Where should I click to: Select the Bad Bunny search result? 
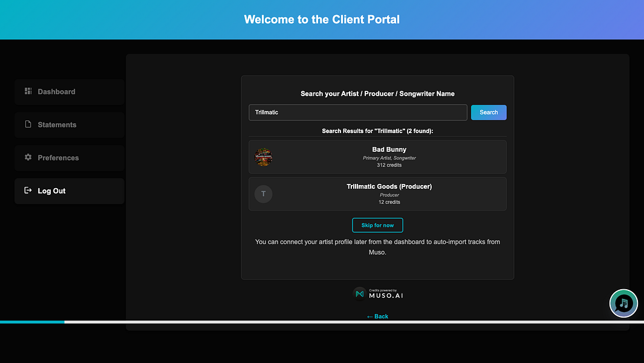[x=377, y=157]
